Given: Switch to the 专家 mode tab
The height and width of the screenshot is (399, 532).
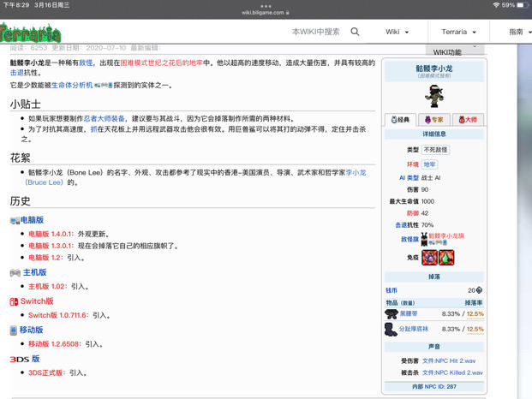Looking at the screenshot, I should point(434,119).
